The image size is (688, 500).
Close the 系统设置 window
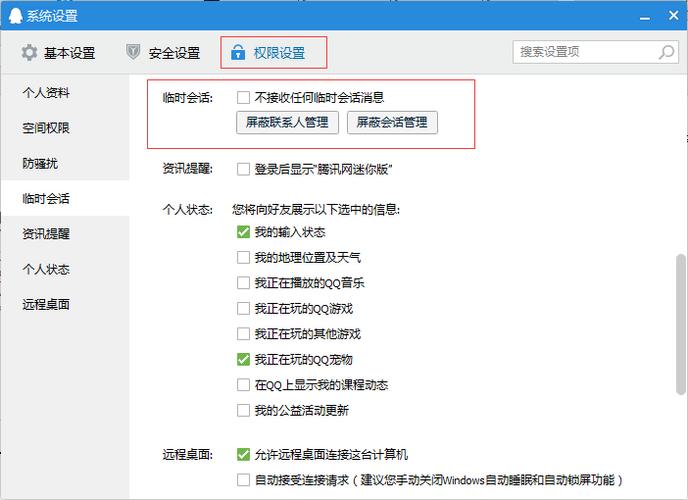point(674,16)
